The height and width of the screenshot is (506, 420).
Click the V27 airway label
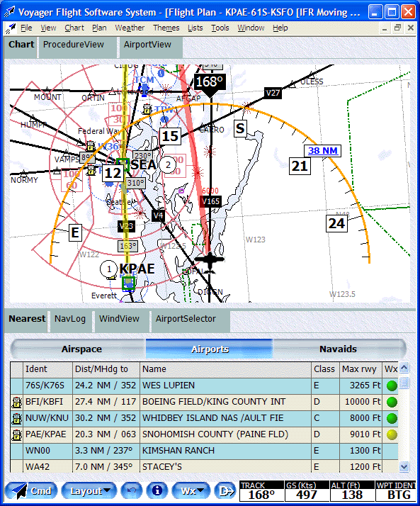pos(273,93)
